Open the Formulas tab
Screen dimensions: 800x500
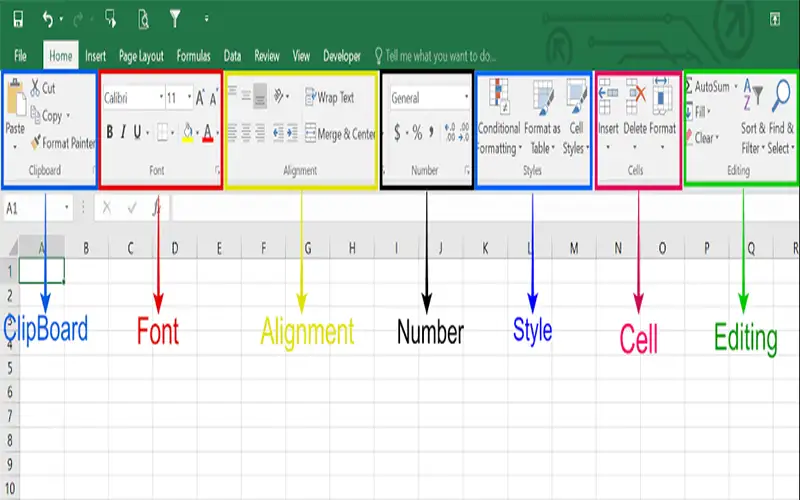[194, 56]
